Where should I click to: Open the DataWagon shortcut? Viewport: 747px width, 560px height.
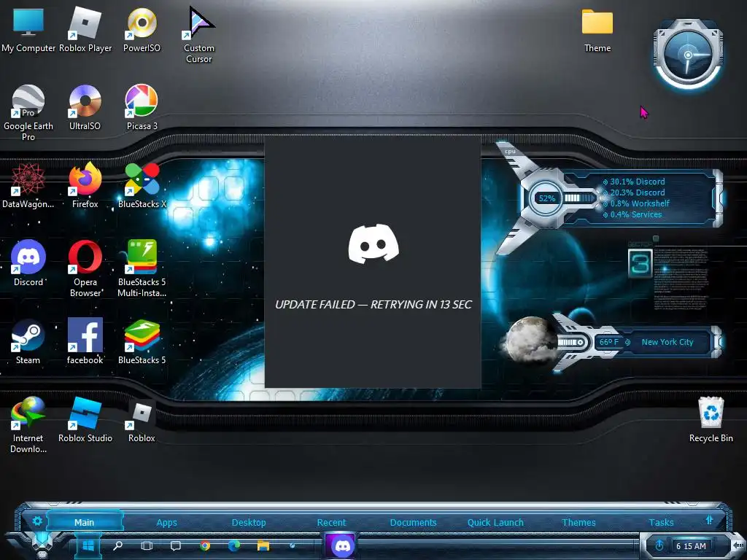point(28,186)
